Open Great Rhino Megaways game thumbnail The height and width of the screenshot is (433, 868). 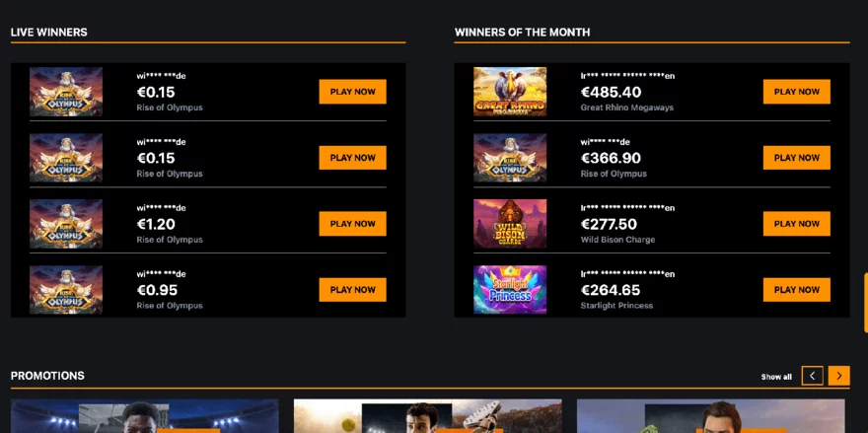pyautogui.click(x=510, y=92)
